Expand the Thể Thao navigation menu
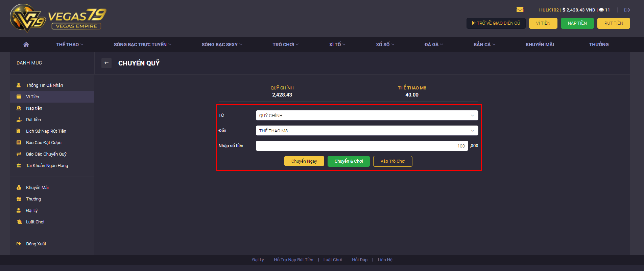The image size is (644, 271). (70, 45)
